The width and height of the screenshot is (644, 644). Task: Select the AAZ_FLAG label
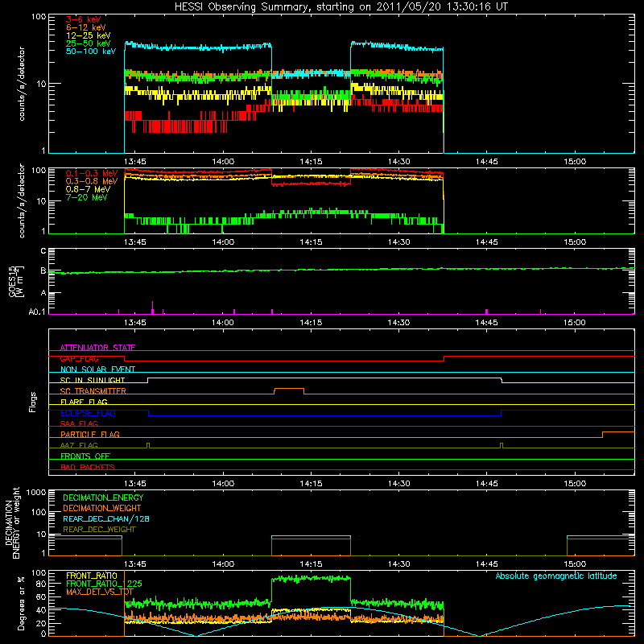[79, 445]
